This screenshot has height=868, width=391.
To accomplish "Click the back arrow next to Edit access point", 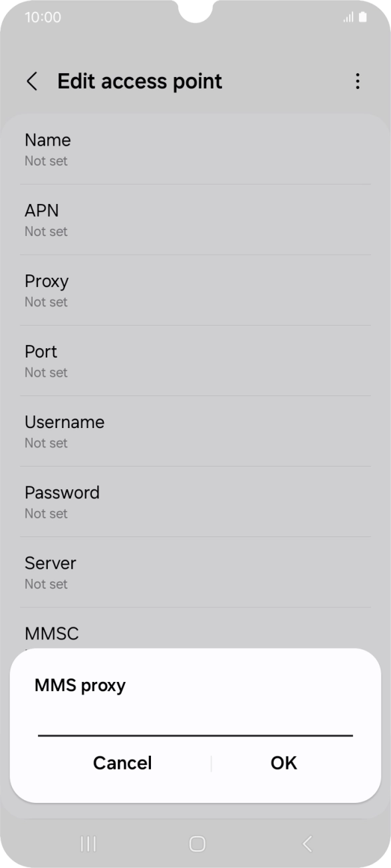I will point(31,80).
